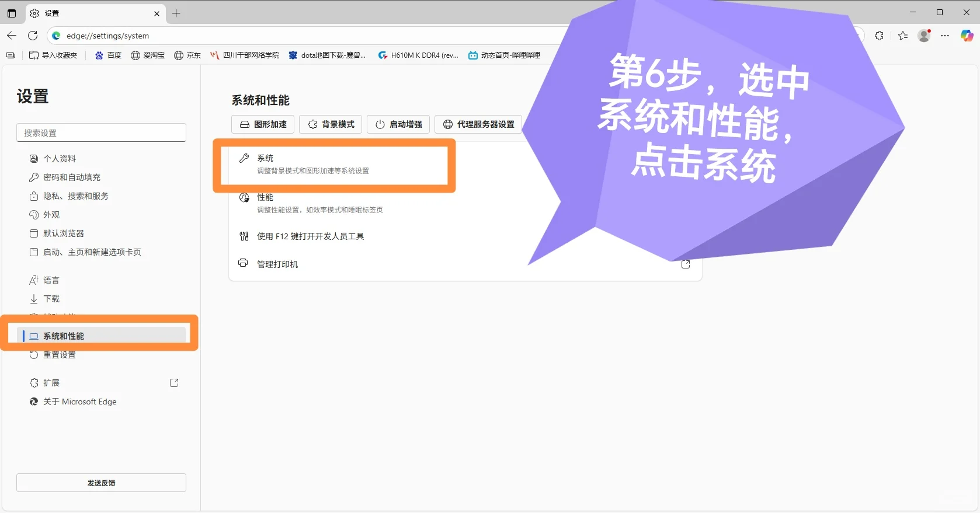The width and height of the screenshot is (980, 513).
Task: Open 扩展 in sidebar
Action: click(101, 383)
